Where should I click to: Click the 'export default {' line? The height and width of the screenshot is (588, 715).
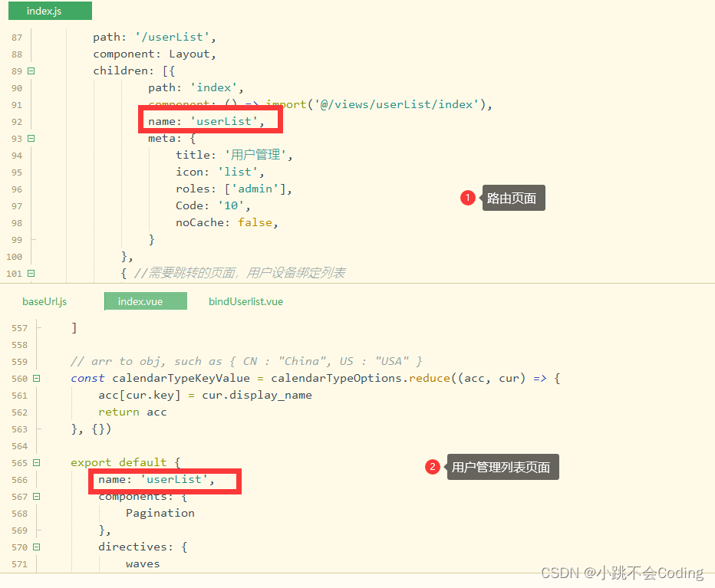coord(126,462)
